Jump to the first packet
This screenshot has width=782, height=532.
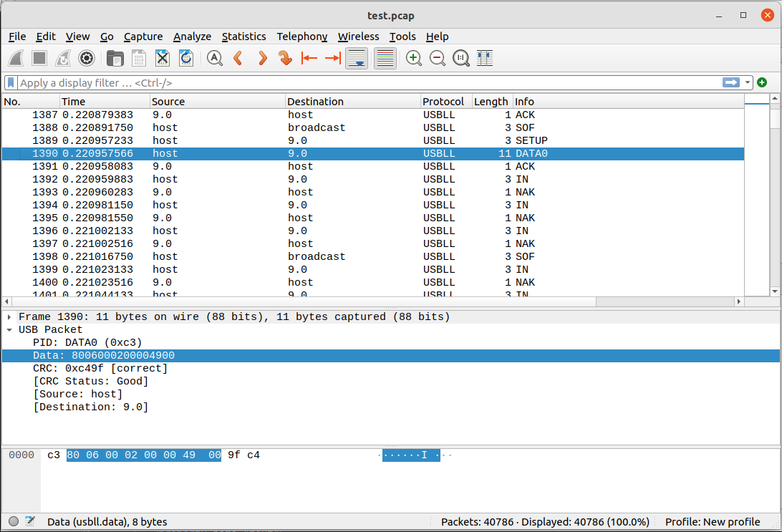(x=309, y=58)
